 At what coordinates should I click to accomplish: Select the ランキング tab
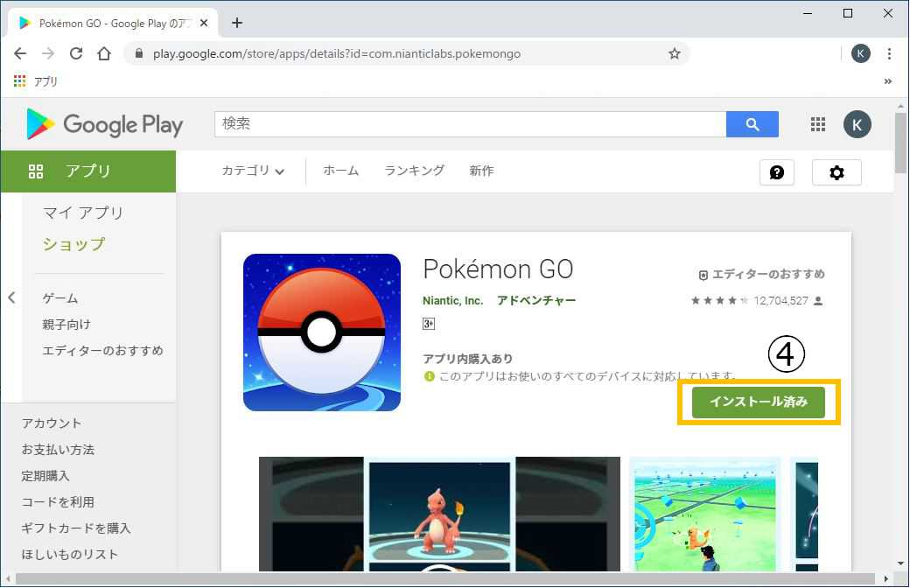tap(415, 171)
